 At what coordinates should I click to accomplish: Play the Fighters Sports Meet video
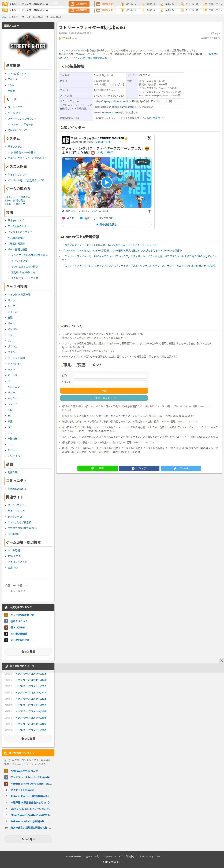106,182
